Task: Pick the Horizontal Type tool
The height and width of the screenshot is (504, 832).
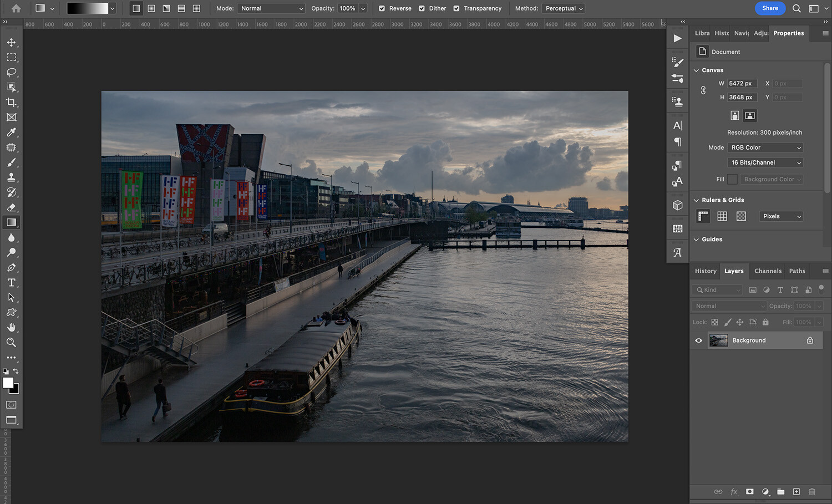Action: point(11,282)
